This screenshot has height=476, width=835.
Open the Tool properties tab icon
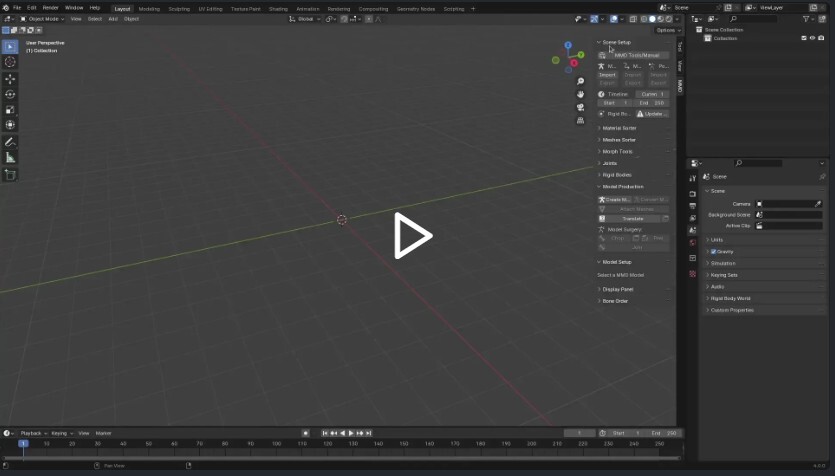(x=692, y=178)
